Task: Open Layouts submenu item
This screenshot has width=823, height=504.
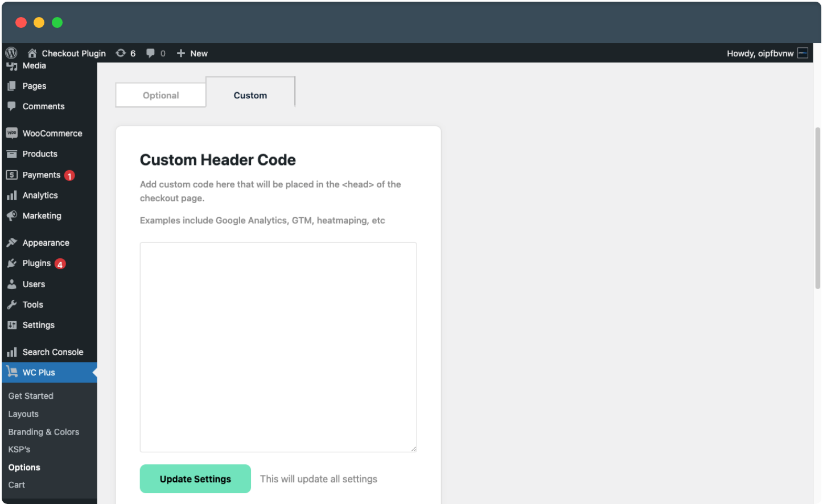Action: coord(23,414)
